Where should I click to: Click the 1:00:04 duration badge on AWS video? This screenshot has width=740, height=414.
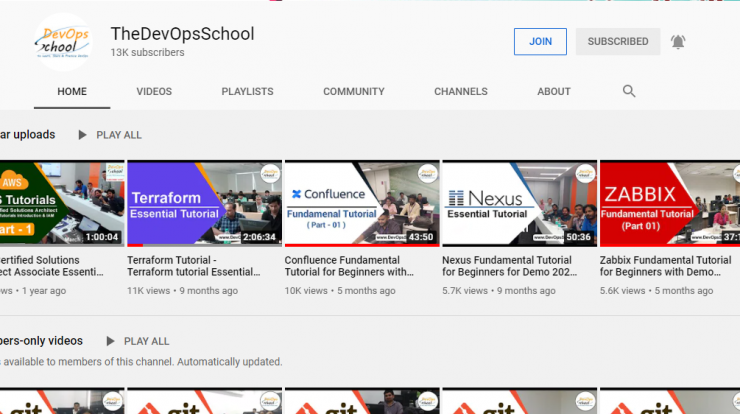(101, 237)
